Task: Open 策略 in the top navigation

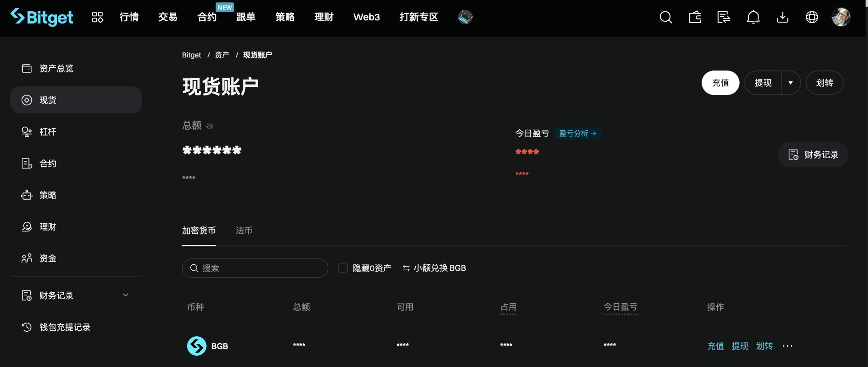Action: (x=285, y=17)
